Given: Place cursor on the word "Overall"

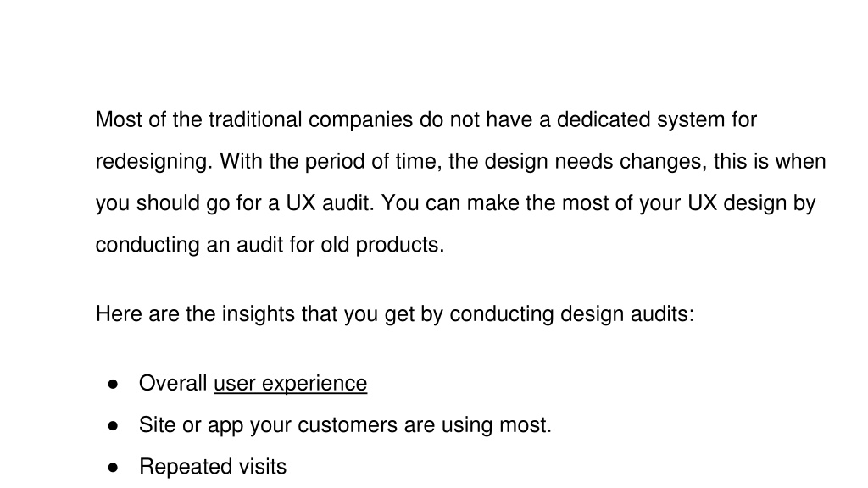Looking at the screenshot, I should click(x=173, y=384).
